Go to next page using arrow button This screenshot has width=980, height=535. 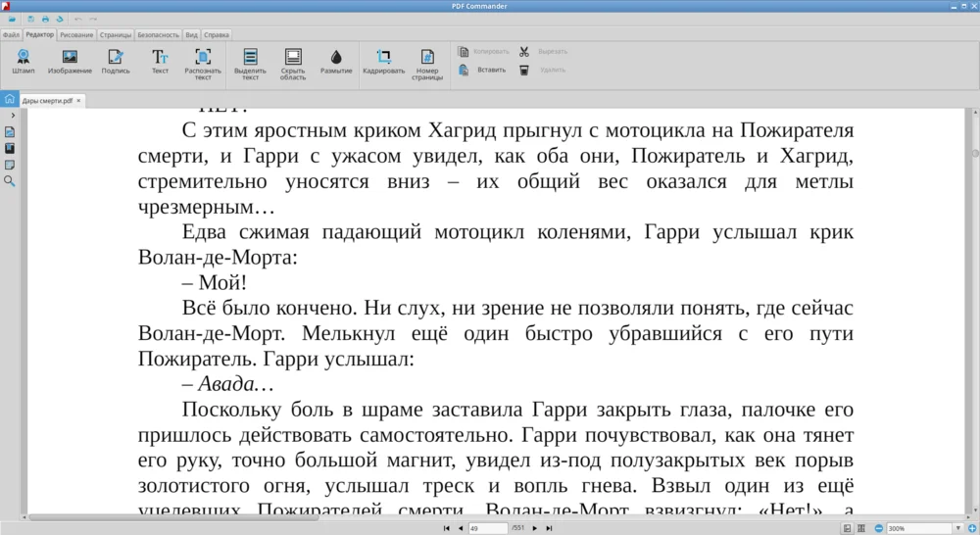coord(534,528)
